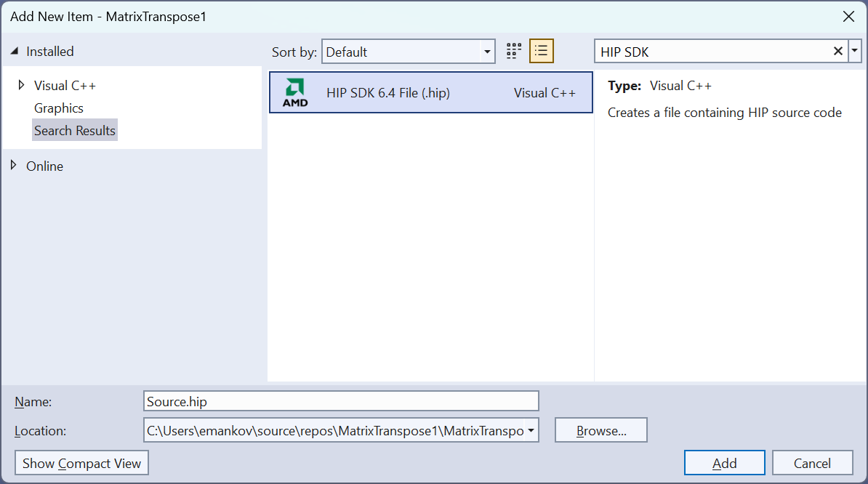This screenshot has height=484, width=868.
Task: Cancel the Add New Item dialog
Action: pyautogui.click(x=812, y=463)
